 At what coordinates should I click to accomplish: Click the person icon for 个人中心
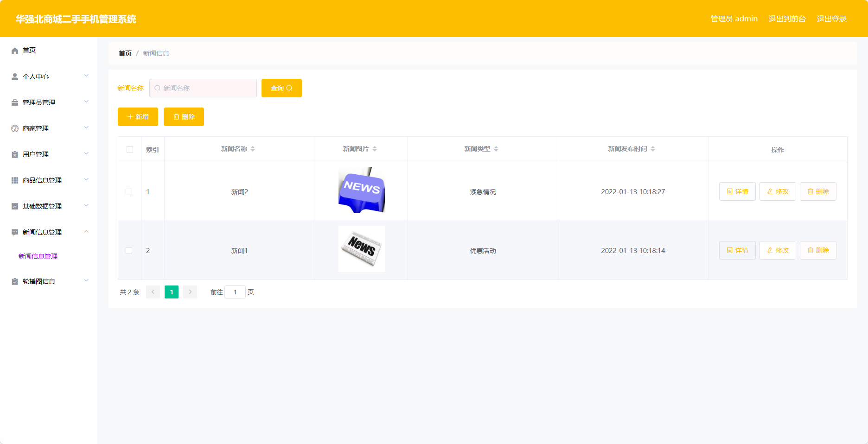15,76
